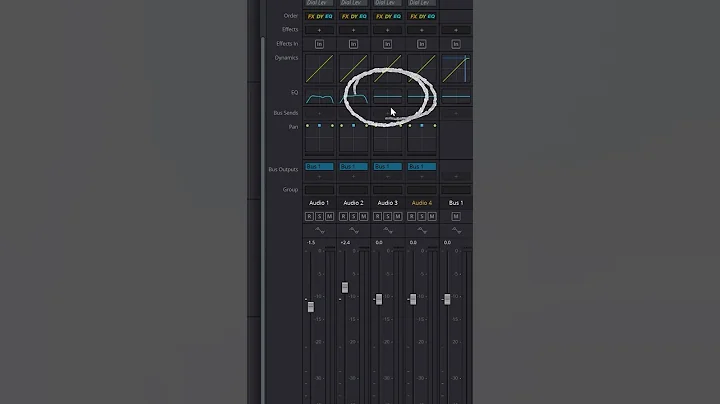
Task: Open Audio 1 EQ curve
Action: pos(319,97)
